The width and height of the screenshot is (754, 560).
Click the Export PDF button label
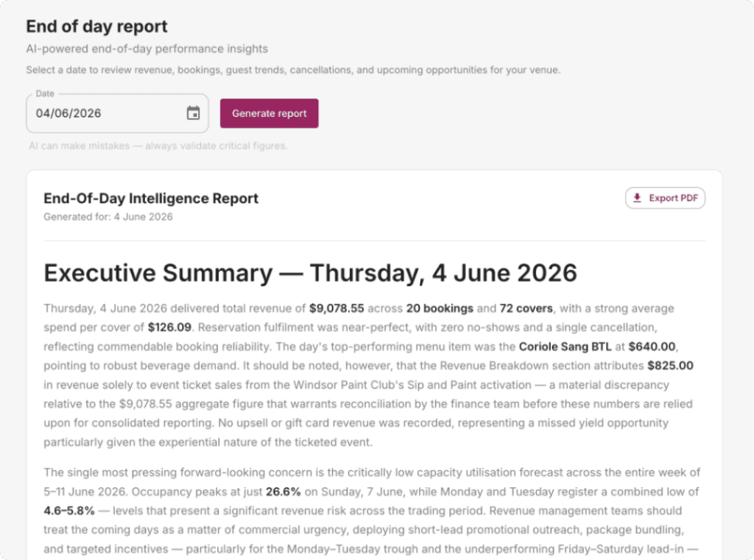click(x=673, y=198)
